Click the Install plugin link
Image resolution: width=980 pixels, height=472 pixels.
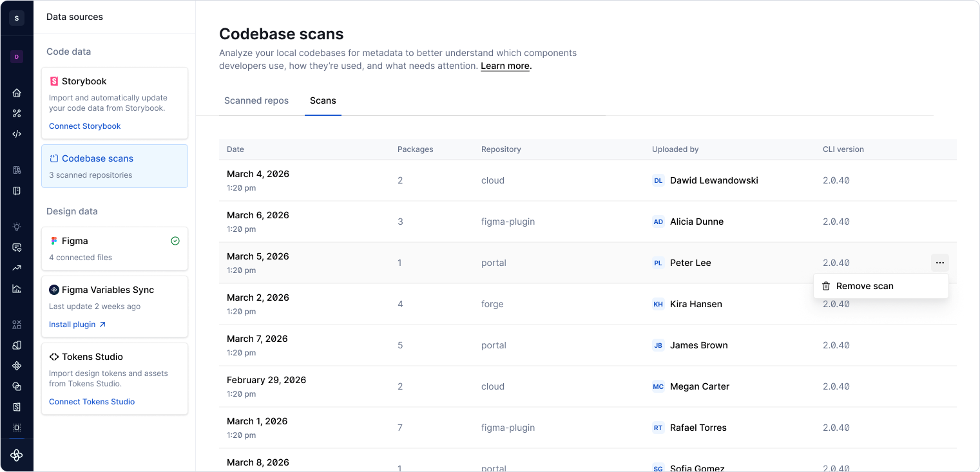pos(77,325)
